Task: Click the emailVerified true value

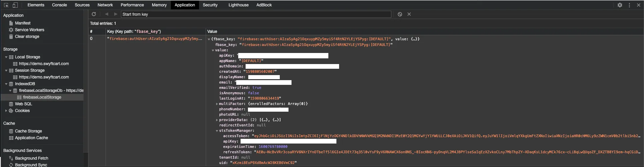Action: [x=257, y=88]
